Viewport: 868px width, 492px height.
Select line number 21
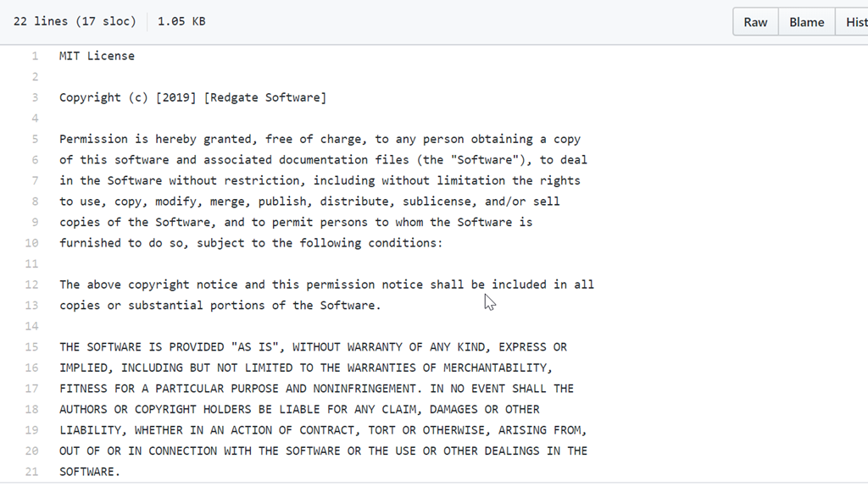tap(32, 472)
